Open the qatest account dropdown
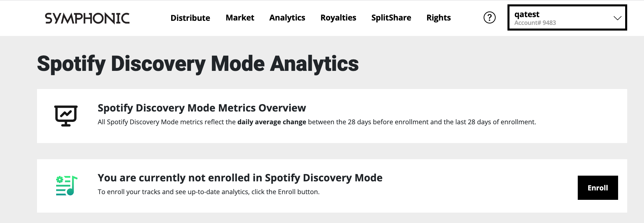 point(567,17)
